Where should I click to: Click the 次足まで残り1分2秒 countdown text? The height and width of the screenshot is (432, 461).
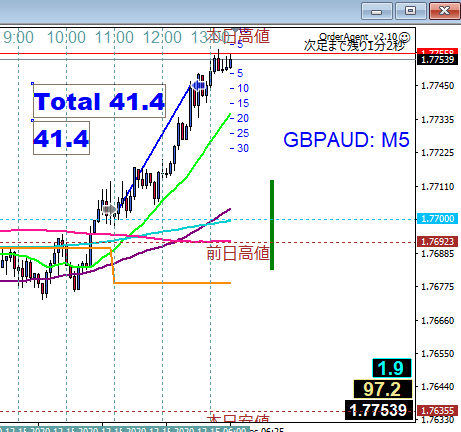pos(354,46)
